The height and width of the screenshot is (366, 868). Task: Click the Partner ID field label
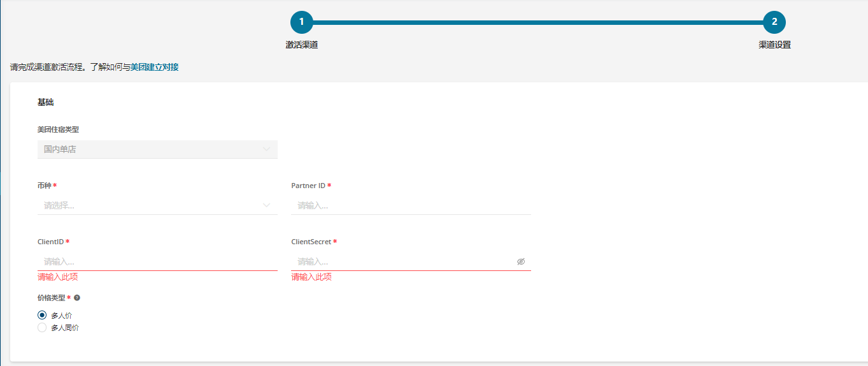coord(308,186)
